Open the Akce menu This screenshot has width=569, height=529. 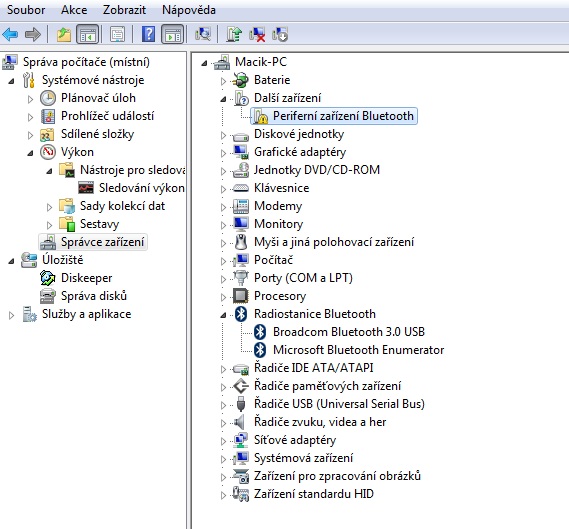click(74, 10)
